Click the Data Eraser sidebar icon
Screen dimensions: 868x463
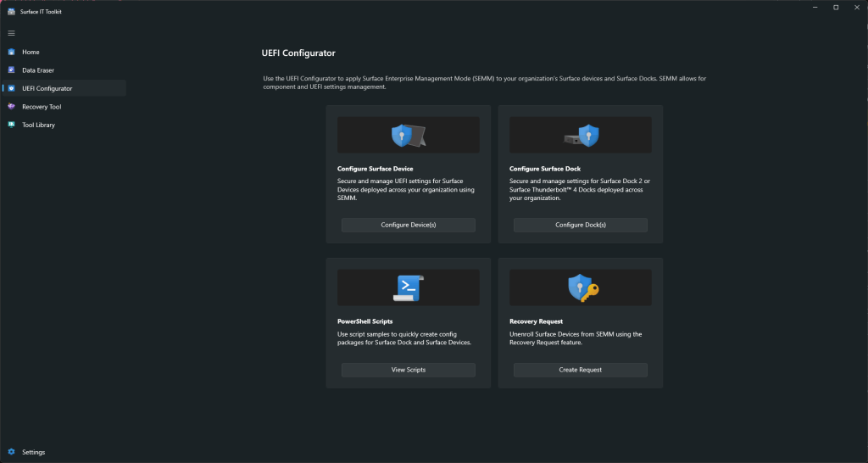coord(12,70)
